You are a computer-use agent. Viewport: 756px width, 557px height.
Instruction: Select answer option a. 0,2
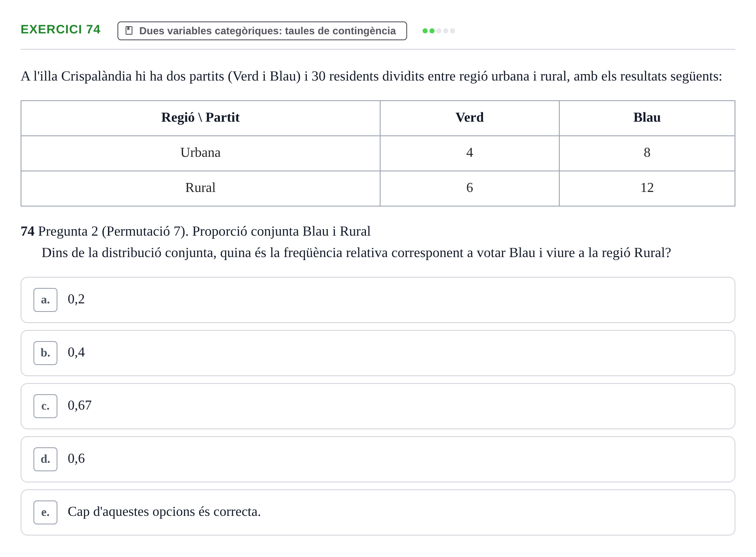(378, 300)
